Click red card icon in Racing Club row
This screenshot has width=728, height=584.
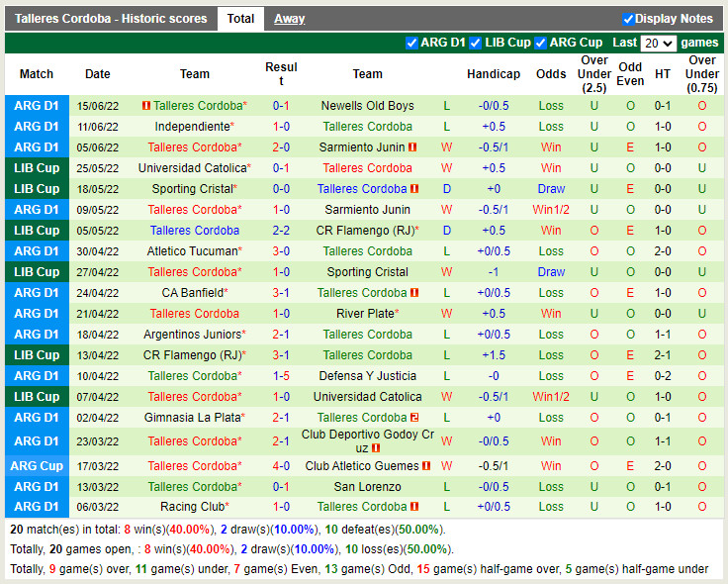coord(414,508)
